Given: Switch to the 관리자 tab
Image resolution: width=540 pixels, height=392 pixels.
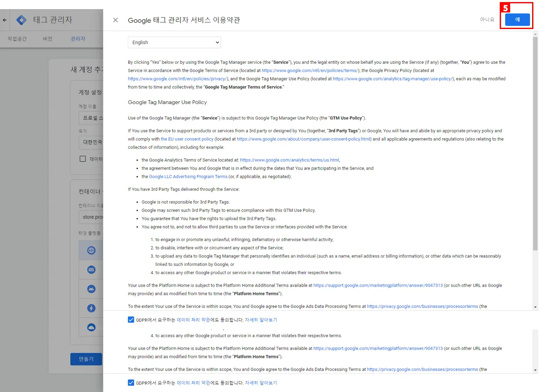Looking at the screenshot, I should [x=78, y=39].
